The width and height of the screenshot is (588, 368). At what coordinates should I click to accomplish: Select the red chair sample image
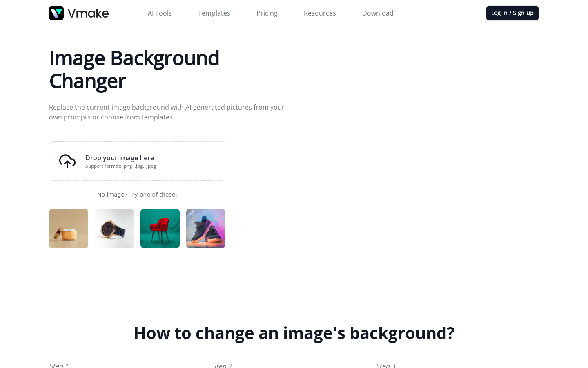(x=160, y=228)
